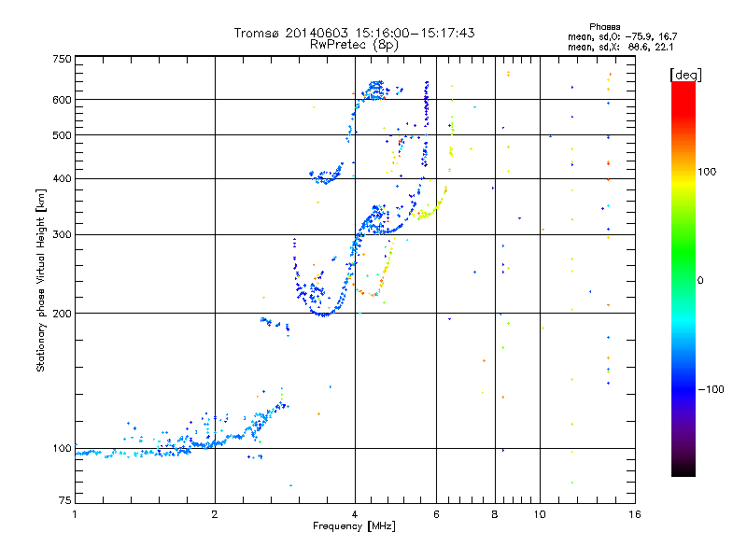Screen dimensions: 747x560
Task: Click the 'Phases' header text
Action: tap(604, 27)
